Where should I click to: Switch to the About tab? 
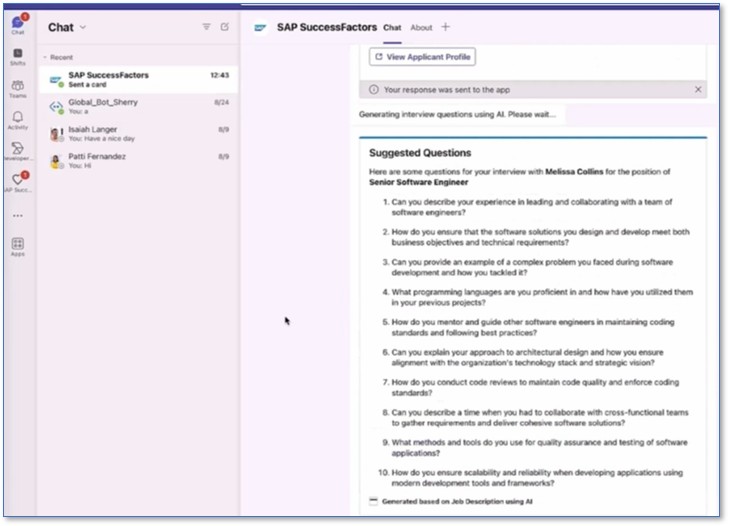[421, 27]
